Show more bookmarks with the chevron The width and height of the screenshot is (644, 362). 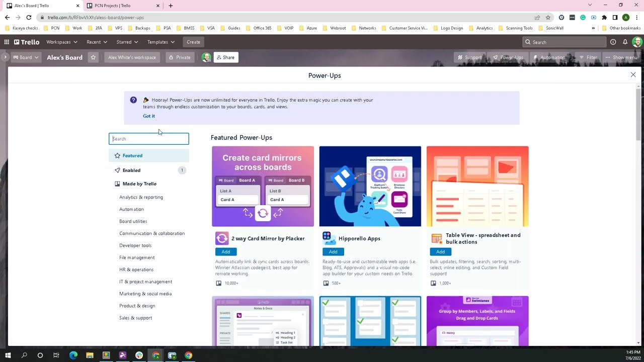click(x=593, y=28)
